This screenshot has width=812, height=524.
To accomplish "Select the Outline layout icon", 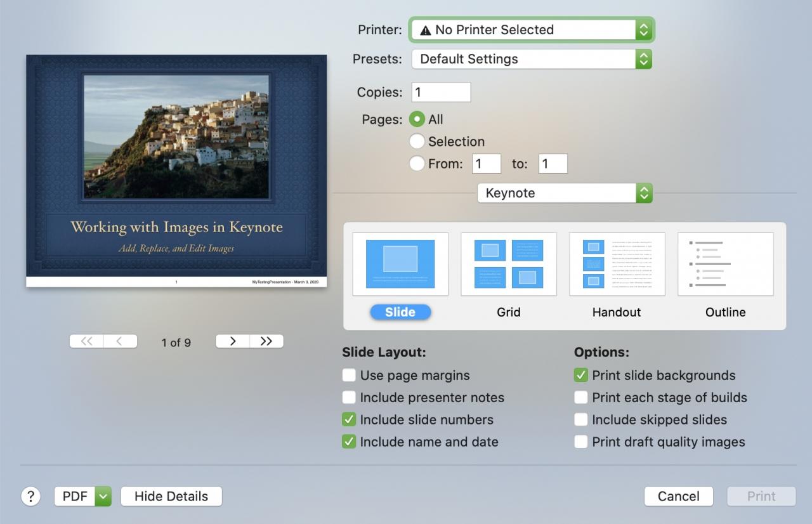I will coord(726,264).
